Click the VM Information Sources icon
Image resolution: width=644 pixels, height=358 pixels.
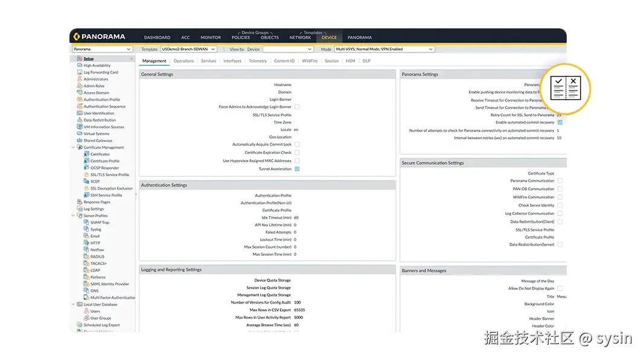tap(80, 127)
